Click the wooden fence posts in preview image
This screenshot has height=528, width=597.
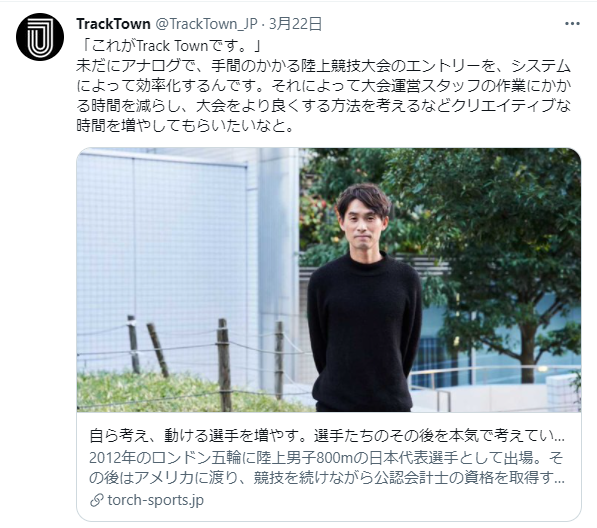[x=206, y=360]
